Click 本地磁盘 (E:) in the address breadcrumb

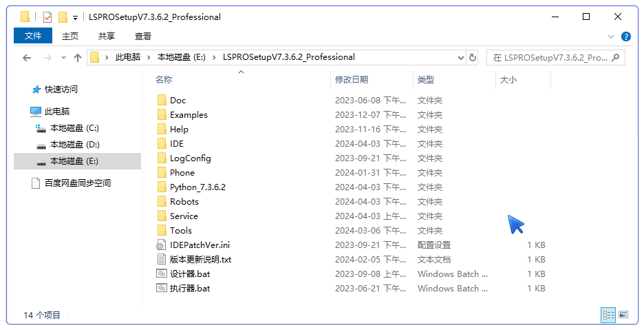pos(182,57)
